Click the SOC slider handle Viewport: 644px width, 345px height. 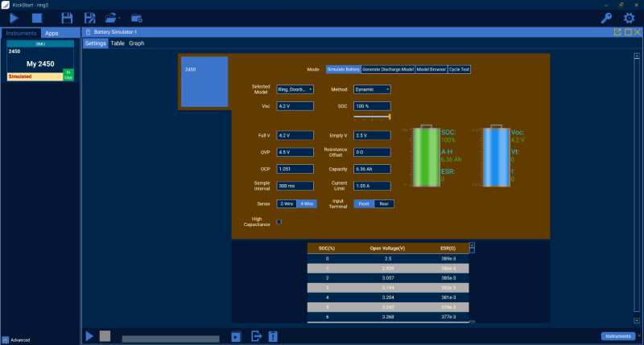pyautogui.click(x=390, y=117)
